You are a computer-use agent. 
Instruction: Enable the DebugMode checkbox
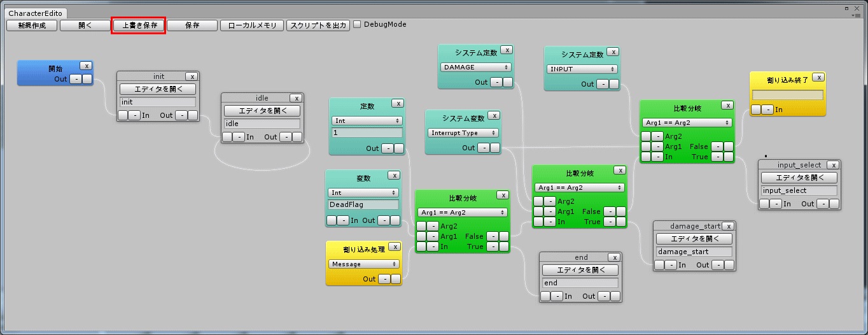tap(357, 25)
